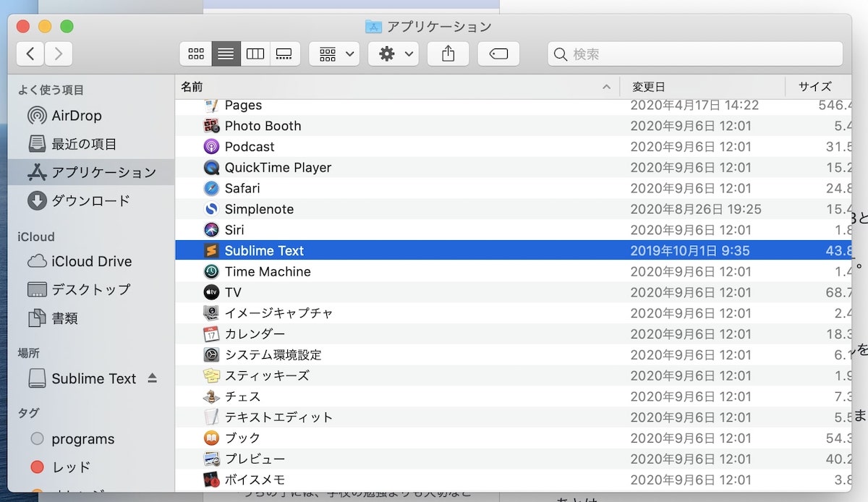Click the 場所 sidebar section header
Image resolution: width=868 pixels, height=502 pixels.
(x=28, y=353)
